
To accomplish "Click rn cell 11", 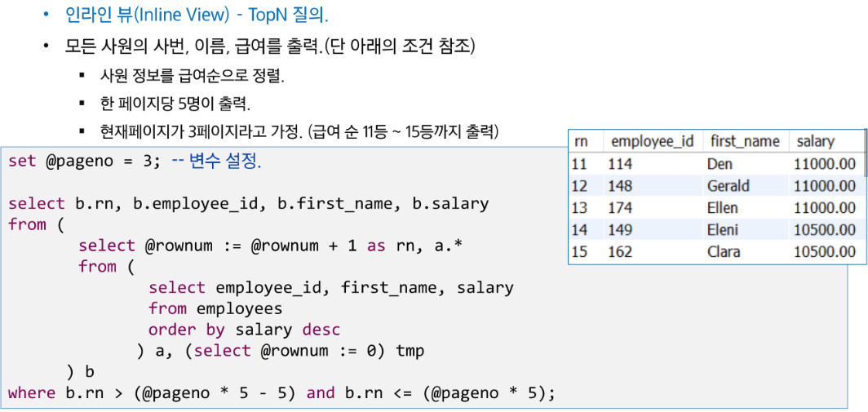I will 579,164.
